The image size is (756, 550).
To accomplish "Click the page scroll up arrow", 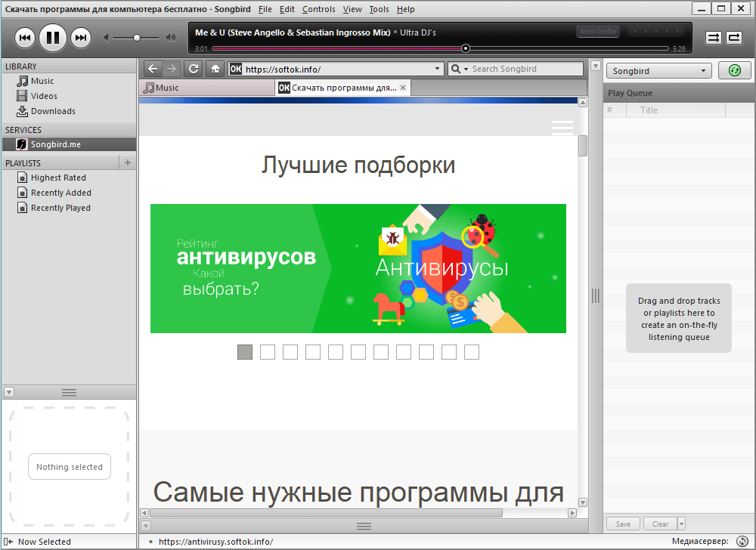I will coord(582,103).
